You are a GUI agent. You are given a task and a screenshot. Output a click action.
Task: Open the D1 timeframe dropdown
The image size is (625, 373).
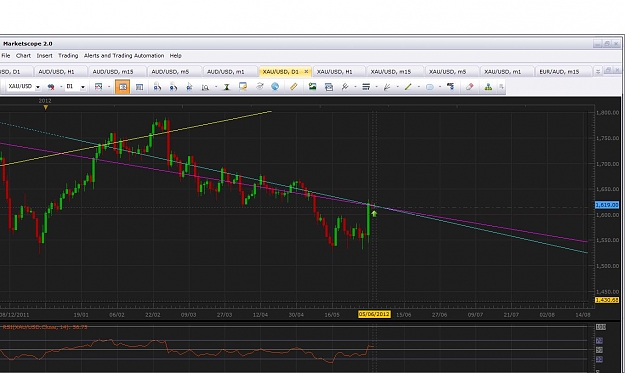coord(83,87)
